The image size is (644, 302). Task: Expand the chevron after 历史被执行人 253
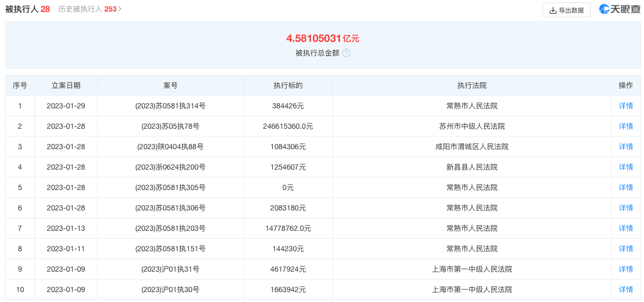[x=120, y=9]
